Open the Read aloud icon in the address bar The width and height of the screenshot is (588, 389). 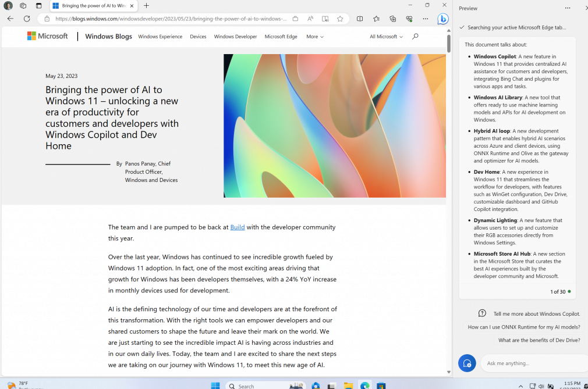[310, 19]
